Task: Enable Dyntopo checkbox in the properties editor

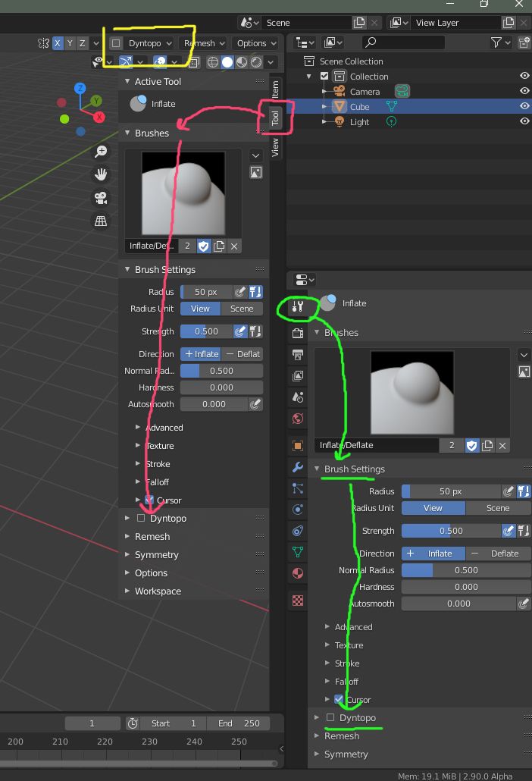Action: (x=330, y=717)
